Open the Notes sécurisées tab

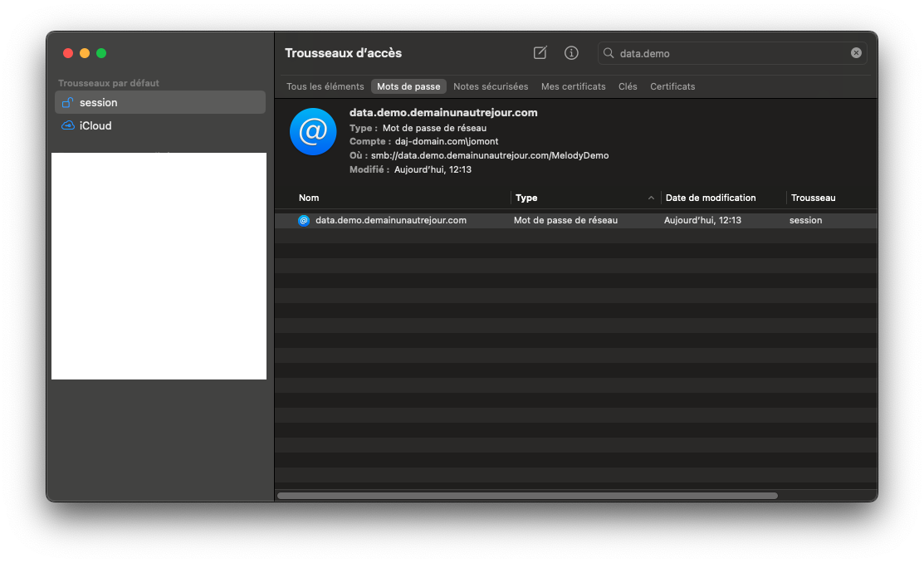tap(491, 86)
